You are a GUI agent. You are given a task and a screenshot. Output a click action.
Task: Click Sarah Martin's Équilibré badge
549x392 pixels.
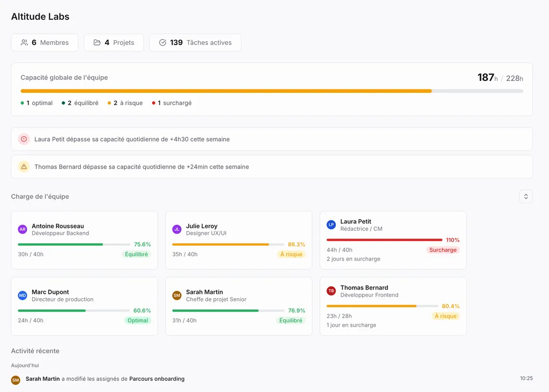tap(291, 320)
